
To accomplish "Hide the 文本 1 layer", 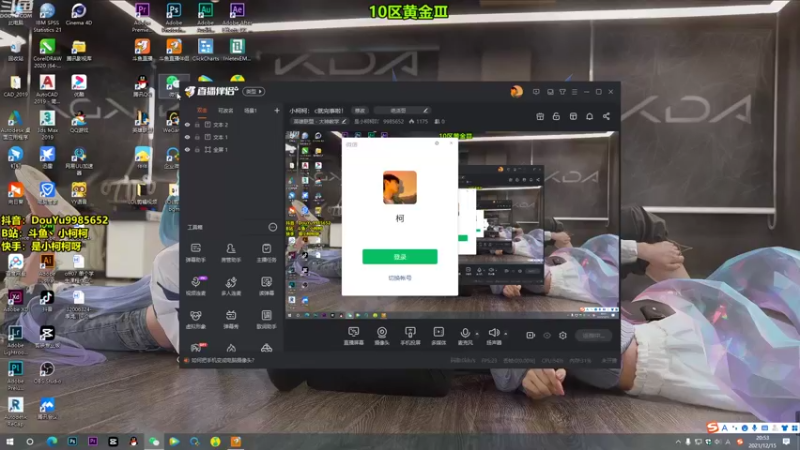I will pos(187,137).
